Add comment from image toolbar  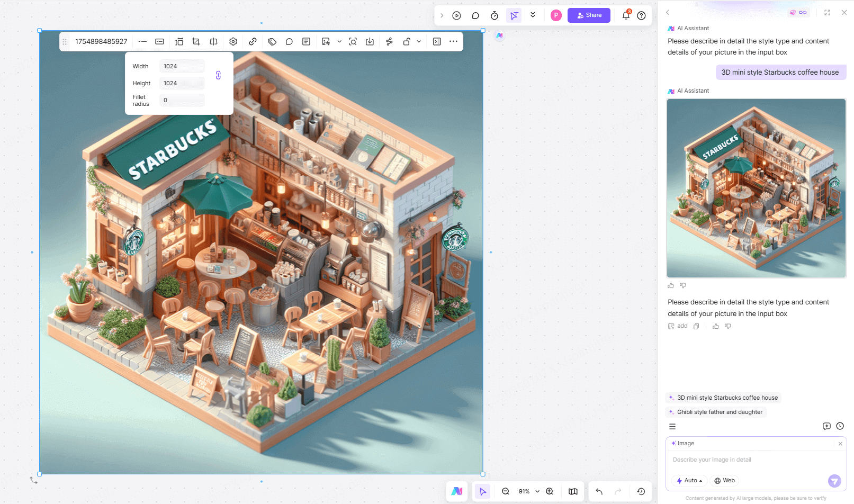289,41
